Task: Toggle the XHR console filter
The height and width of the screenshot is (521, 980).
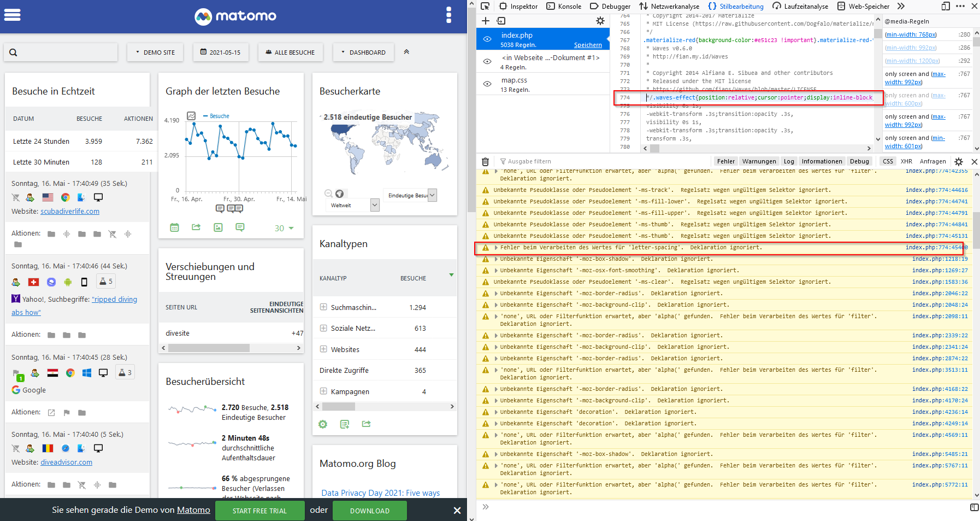Action: [906, 161]
